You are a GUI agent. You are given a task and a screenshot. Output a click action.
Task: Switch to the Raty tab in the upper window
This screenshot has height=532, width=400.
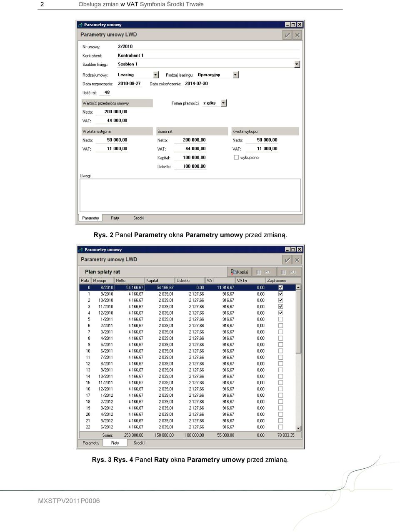(115, 218)
